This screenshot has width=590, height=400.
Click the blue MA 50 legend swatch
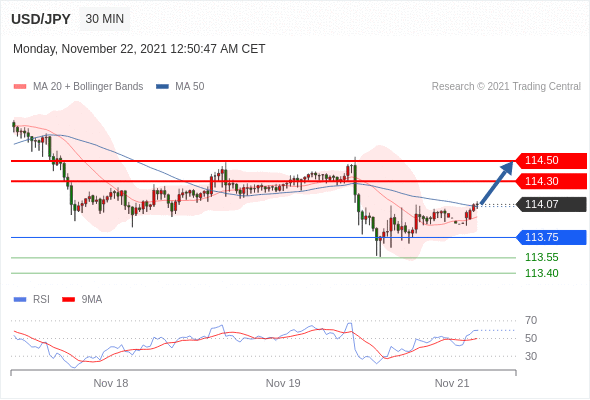(162, 87)
